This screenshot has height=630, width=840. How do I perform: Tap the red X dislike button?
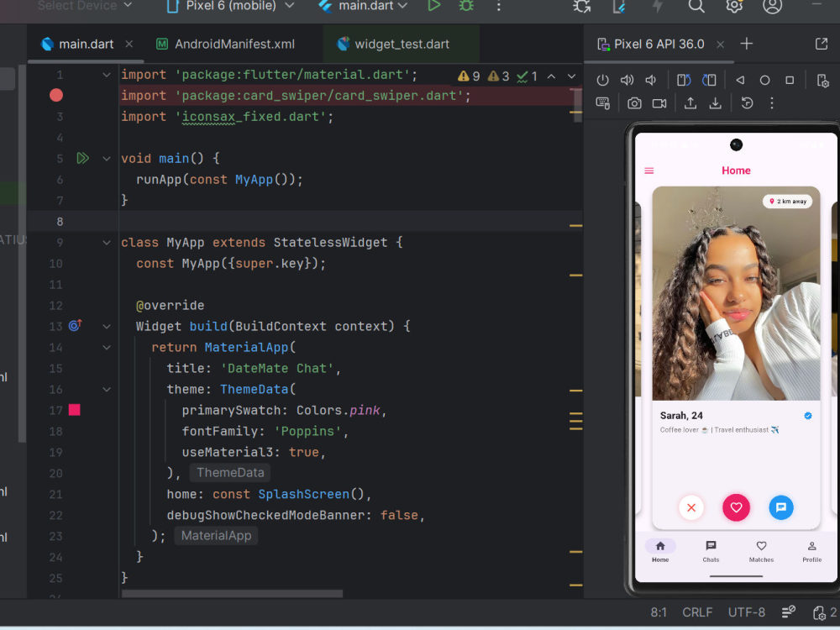[x=691, y=507]
